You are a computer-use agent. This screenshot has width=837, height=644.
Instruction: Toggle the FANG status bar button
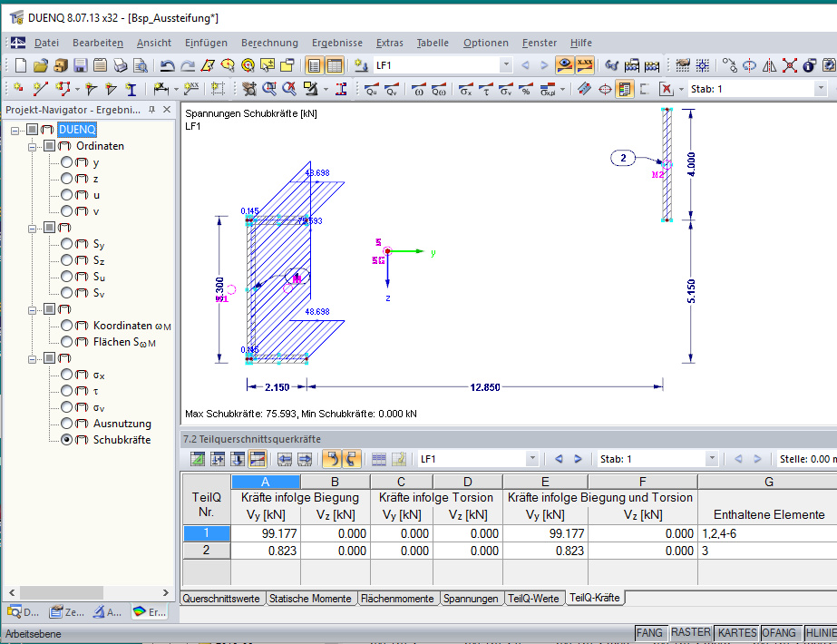point(649,632)
